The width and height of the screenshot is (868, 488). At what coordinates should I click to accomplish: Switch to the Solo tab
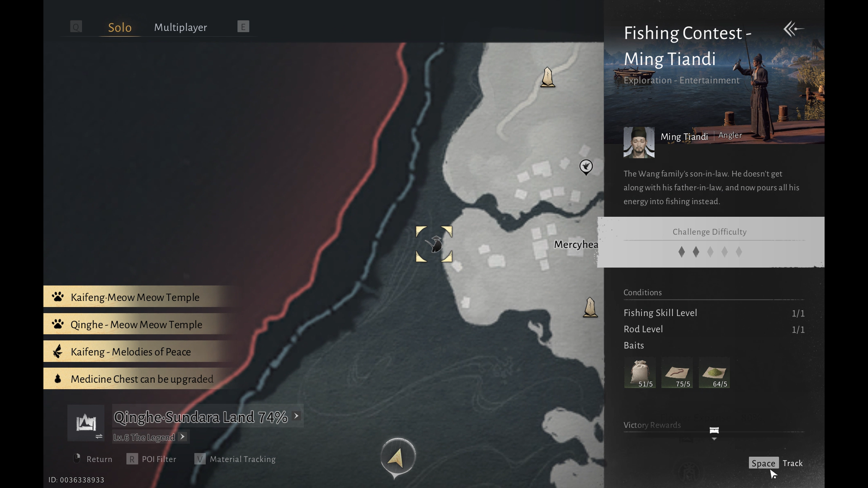120,28
